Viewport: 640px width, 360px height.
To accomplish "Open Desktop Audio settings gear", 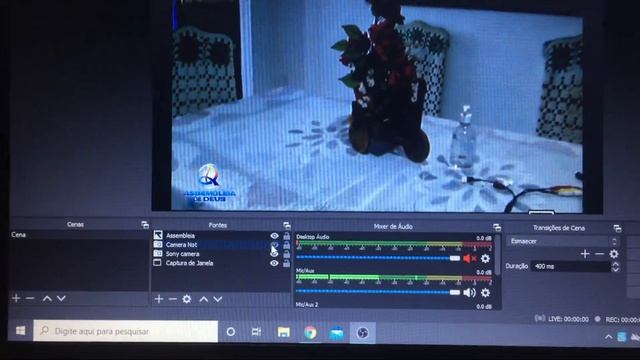I will point(485,258).
